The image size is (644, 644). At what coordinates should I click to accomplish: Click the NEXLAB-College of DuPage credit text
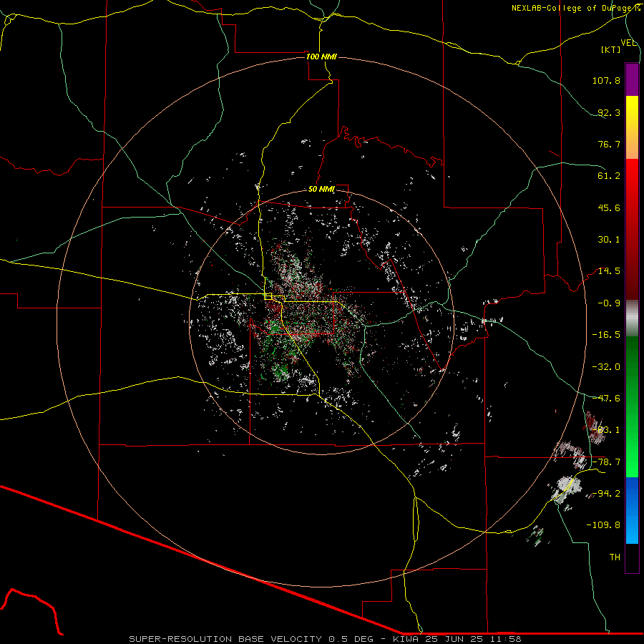(x=572, y=8)
